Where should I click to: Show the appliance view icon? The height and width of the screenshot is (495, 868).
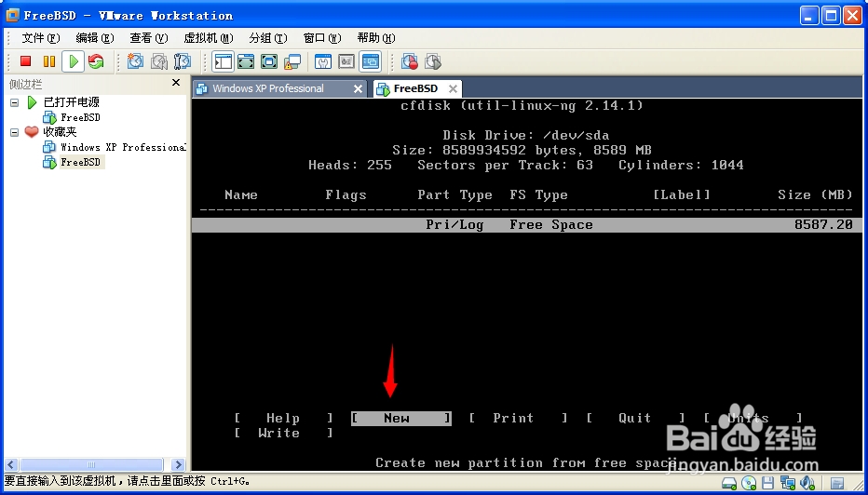click(346, 61)
